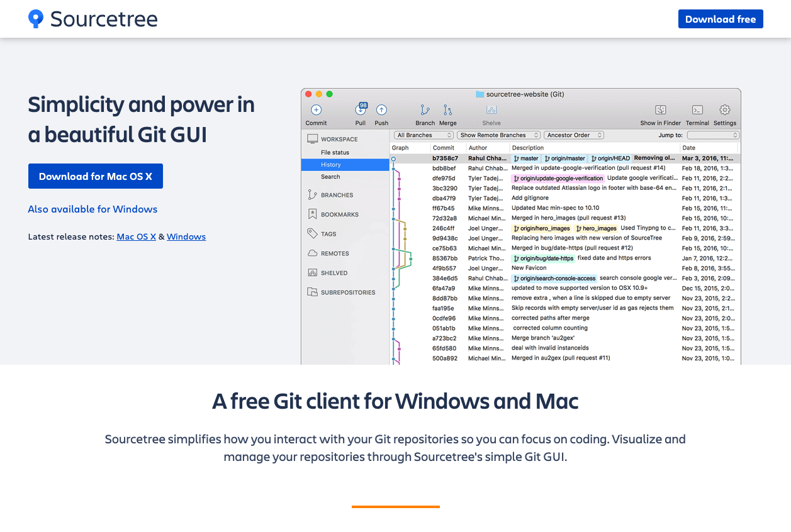Click the Bookmarks icon in sidebar
The image size is (791, 532).
pyautogui.click(x=312, y=214)
